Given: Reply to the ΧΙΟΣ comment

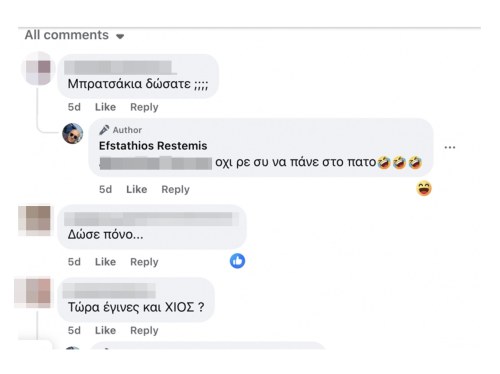Looking at the screenshot, I should 144,330.
